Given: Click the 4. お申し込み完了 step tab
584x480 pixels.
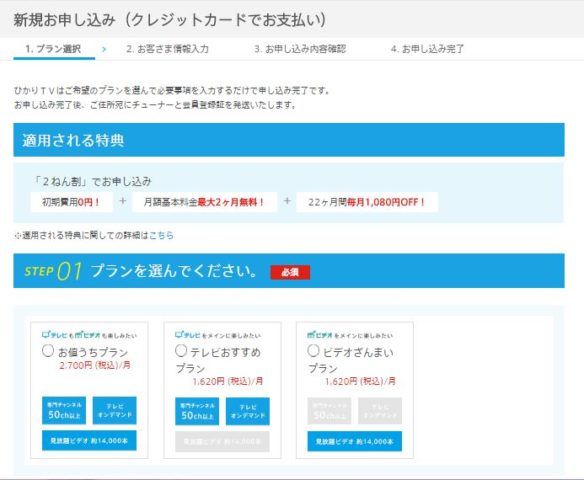Looking at the screenshot, I should (428, 49).
